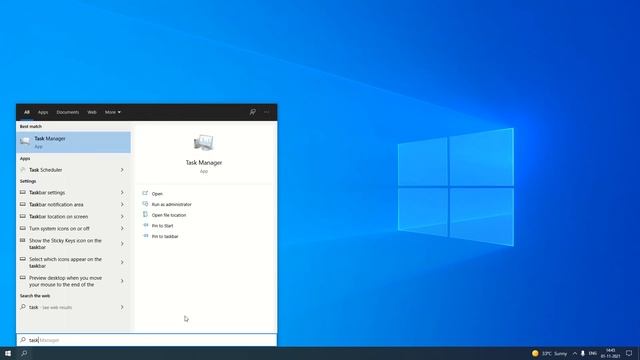Click the Open action icon
640x360 pixels.
pyautogui.click(x=145, y=193)
